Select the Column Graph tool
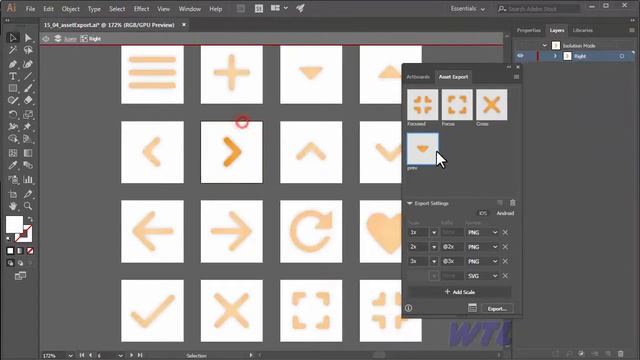Image resolution: width=640 pixels, height=360 pixels. (28, 180)
